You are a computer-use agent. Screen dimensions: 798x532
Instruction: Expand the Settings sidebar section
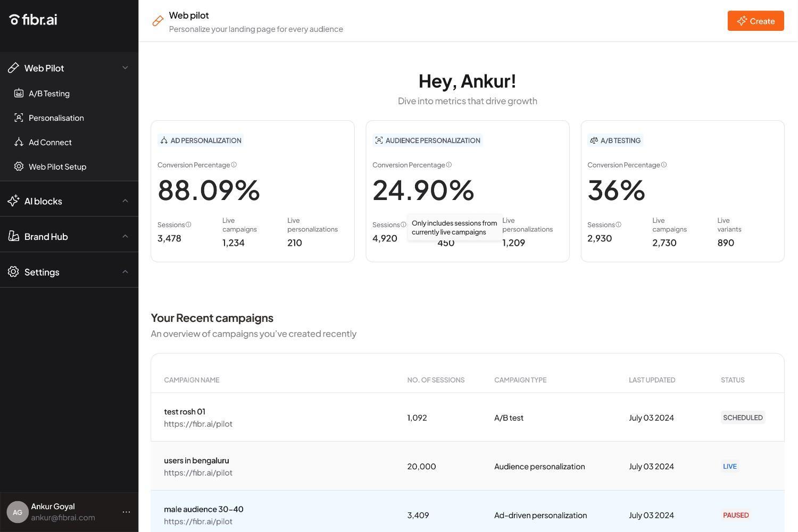click(125, 272)
